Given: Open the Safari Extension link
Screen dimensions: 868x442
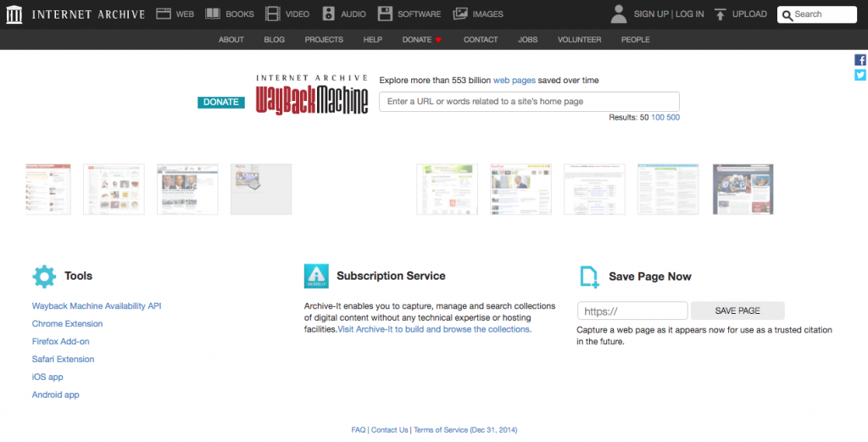Looking at the screenshot, I should coord(63,359).
